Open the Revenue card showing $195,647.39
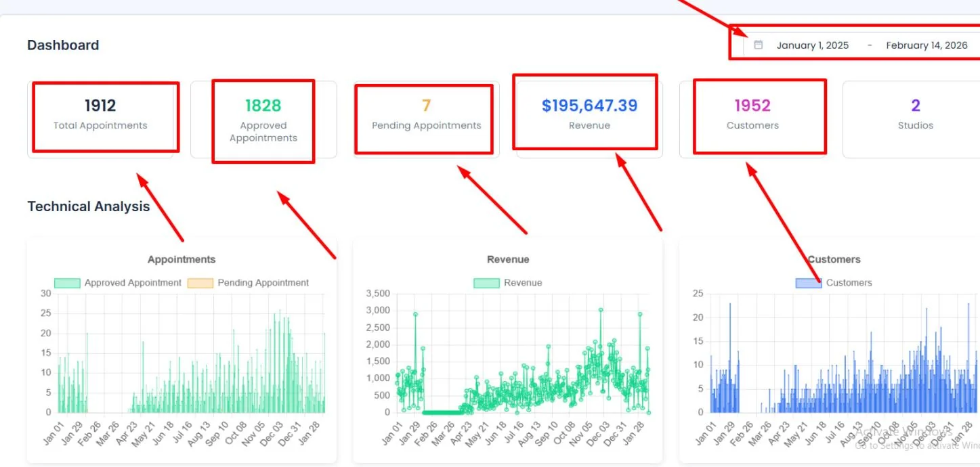Viewport: 980px width, 467px height. 589,120
